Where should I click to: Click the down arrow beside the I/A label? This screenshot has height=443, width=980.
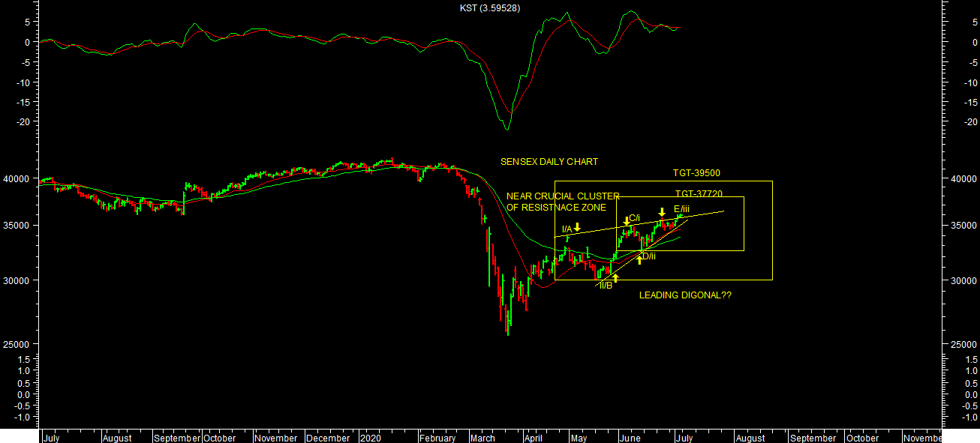577,227
